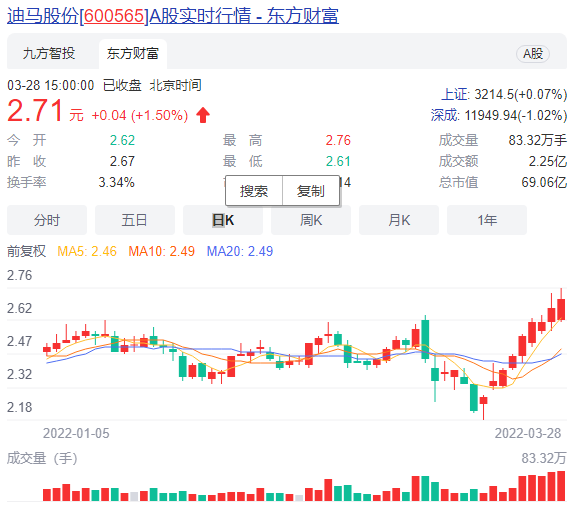Click the 上证 index quote
This screenshot has height=508, width=573.
tap(504, 95)
